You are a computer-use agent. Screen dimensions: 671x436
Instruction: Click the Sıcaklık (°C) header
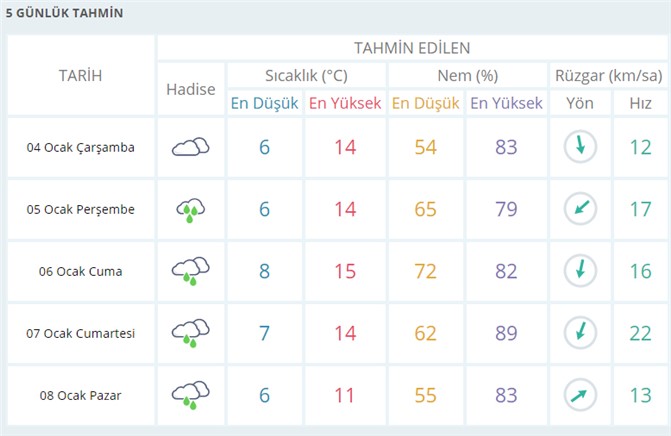click(x=305, y=75)
